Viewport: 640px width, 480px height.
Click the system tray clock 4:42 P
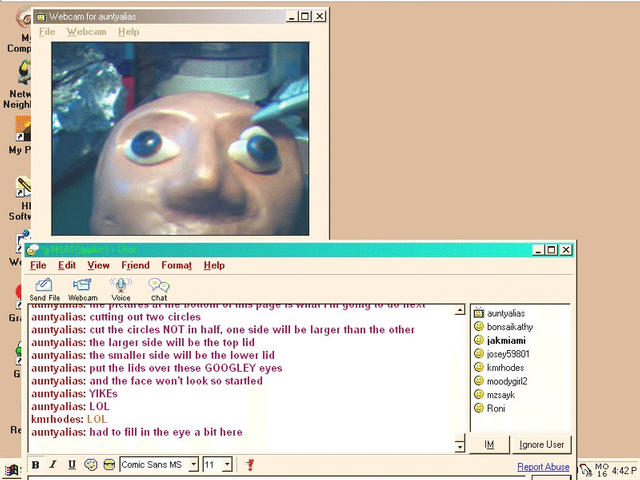[x=624, y=471]
